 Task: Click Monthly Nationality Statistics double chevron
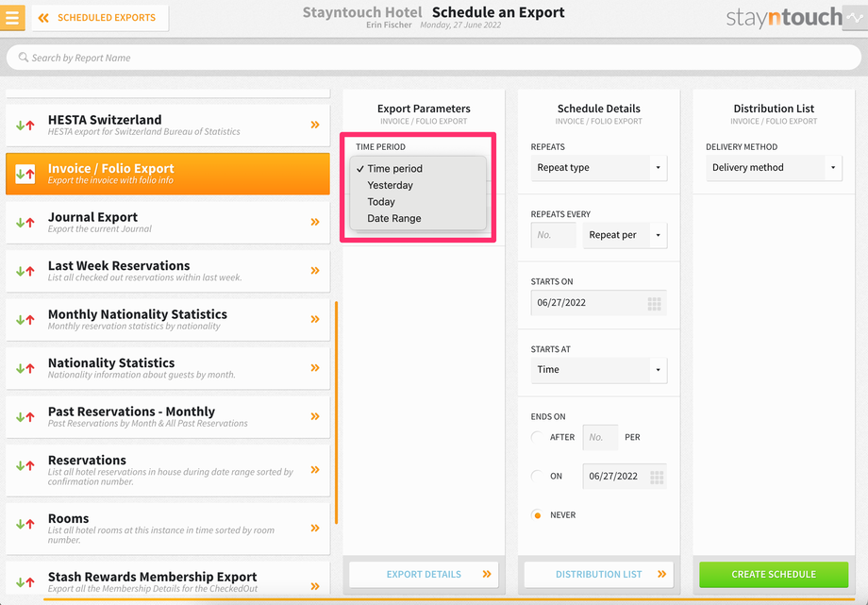point(315,319)
